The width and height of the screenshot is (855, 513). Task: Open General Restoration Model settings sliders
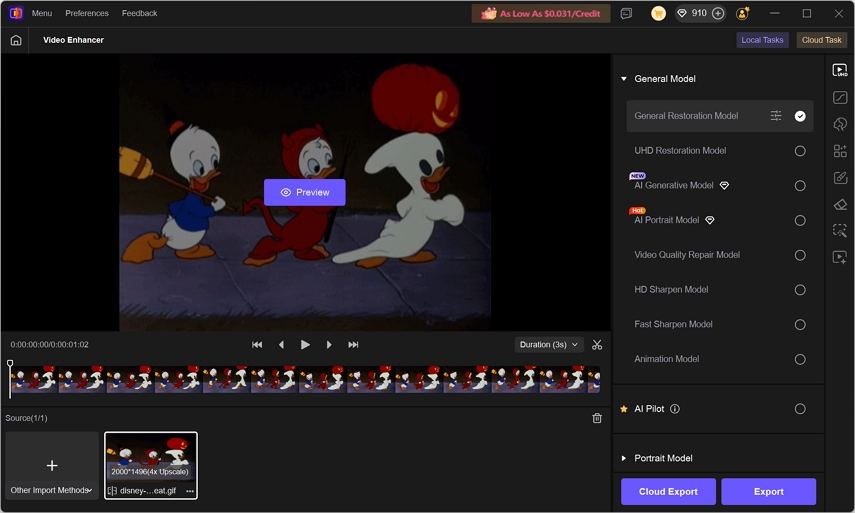click(x=775, y=116)
